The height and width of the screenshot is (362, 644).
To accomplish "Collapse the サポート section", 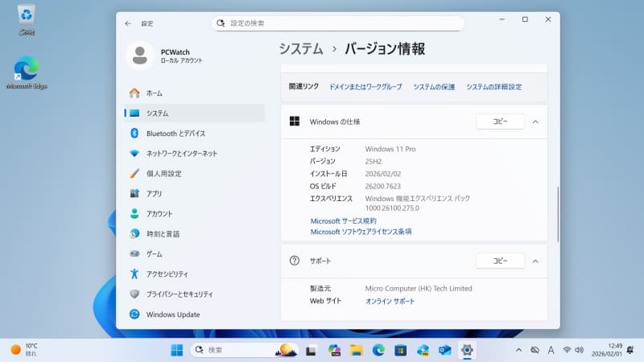I will point(535,261).
